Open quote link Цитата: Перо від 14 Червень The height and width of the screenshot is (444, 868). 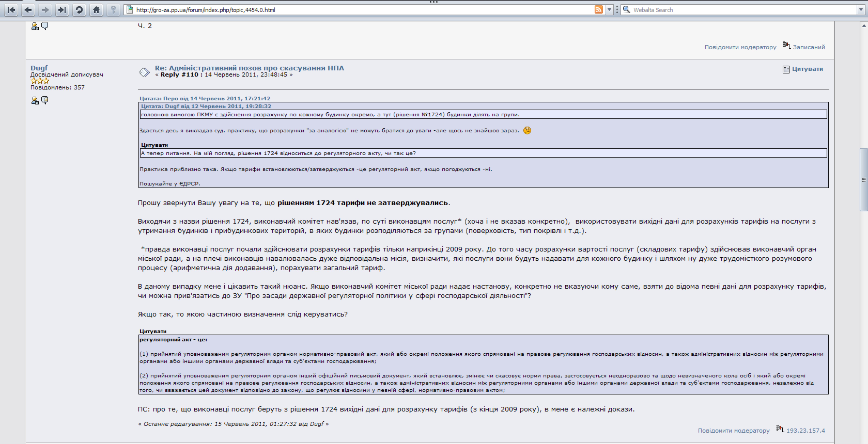click(x=205, y=99)
